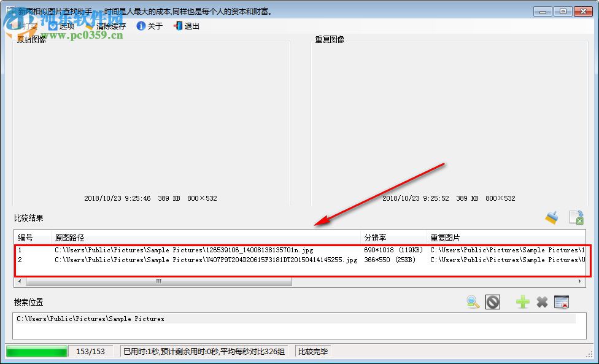Add a new search location folder
This screenshot has height=364, width=599.
(x=522, y=302)
